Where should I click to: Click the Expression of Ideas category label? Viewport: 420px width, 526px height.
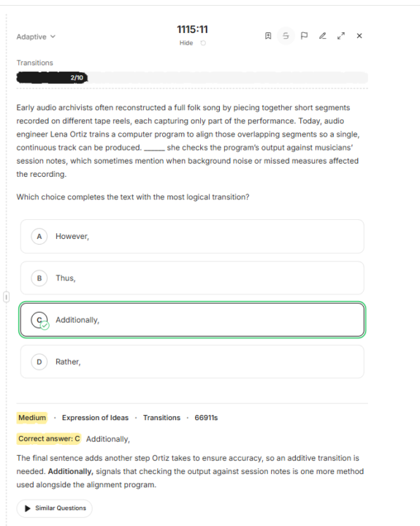point(95,418)
